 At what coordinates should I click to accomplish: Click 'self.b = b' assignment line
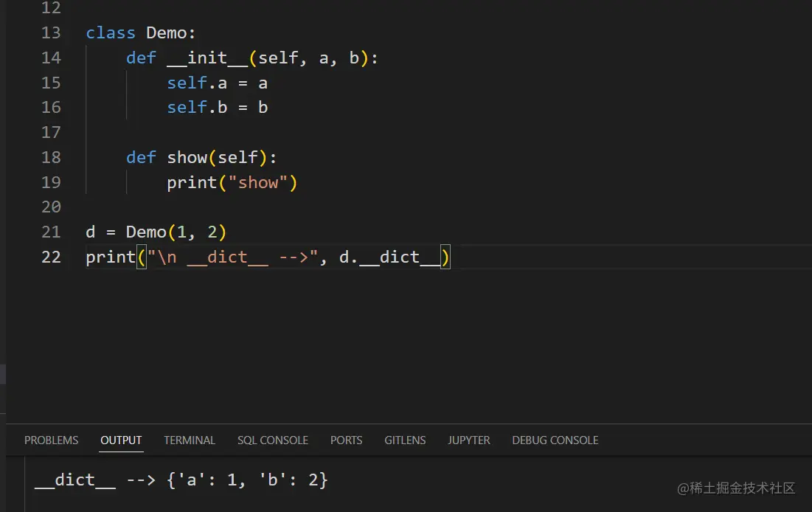(x=217, y=107)
